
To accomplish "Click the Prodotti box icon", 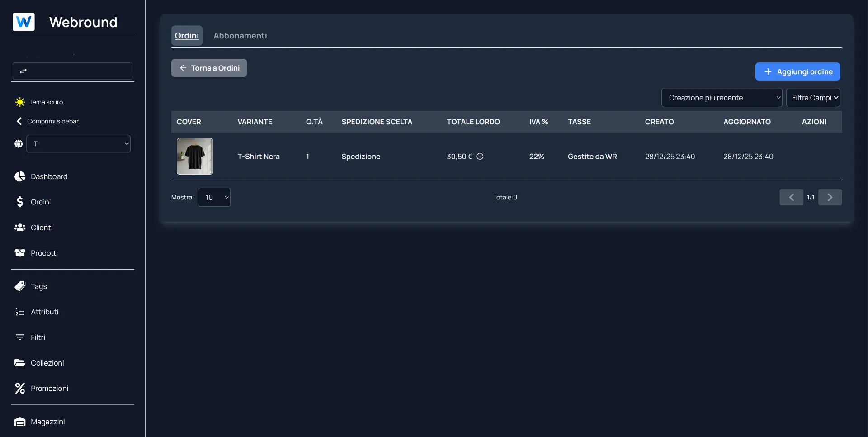I will pyautogui.click(x=20, y=253).
